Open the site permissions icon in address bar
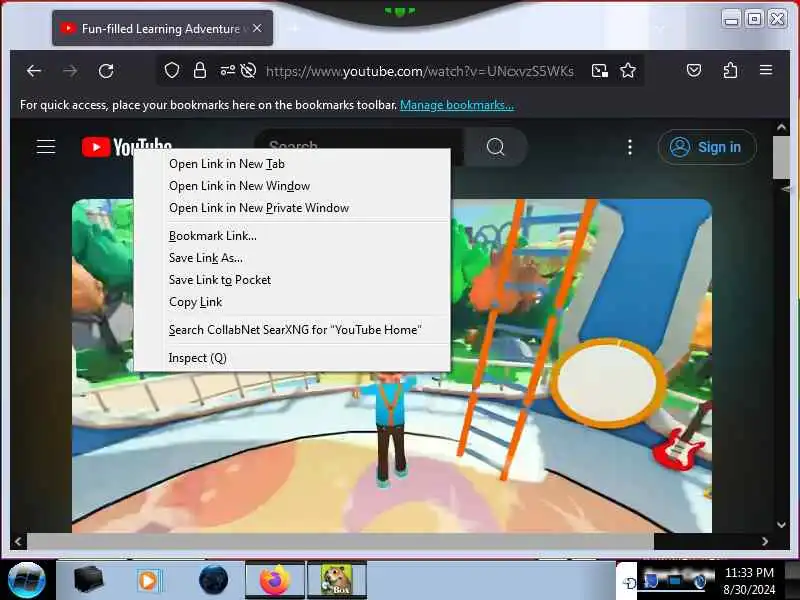The width and height of the screenshot is (800, 600). click(228, 70)
